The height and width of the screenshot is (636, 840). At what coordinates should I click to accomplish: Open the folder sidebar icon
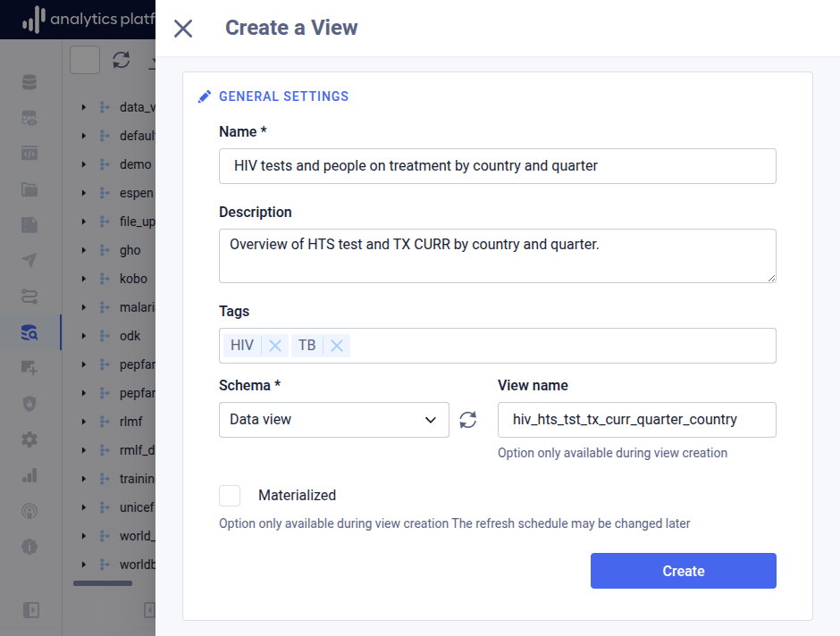click(x=29, y=189)
